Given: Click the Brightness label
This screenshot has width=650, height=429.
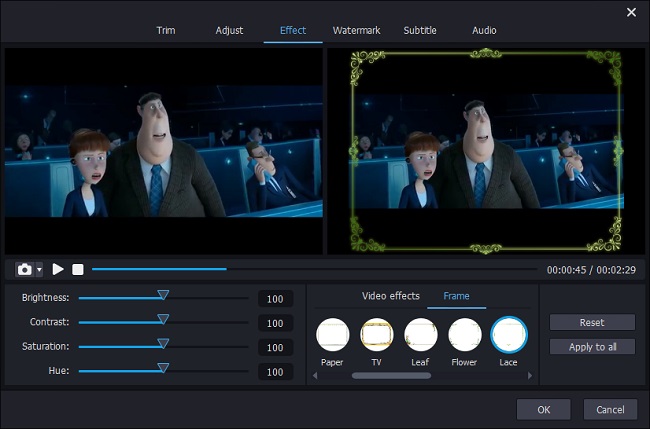Looking at the screenshot, I should click(x=46, y=298).
